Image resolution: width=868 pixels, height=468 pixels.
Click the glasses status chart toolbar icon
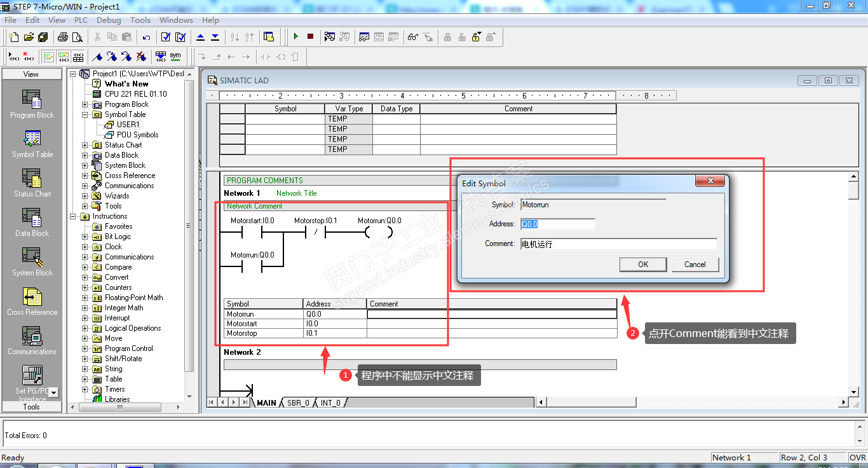413,37
